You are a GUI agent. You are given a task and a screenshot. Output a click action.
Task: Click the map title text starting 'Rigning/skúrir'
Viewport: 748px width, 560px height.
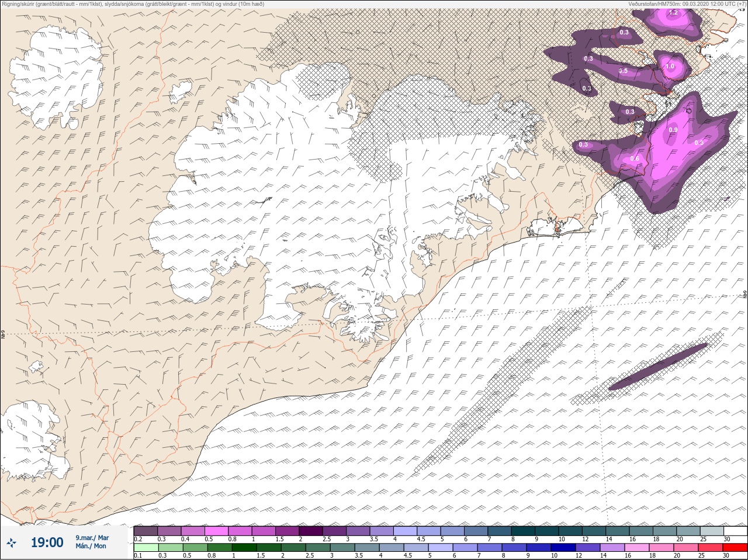click(x=133, y=4)
